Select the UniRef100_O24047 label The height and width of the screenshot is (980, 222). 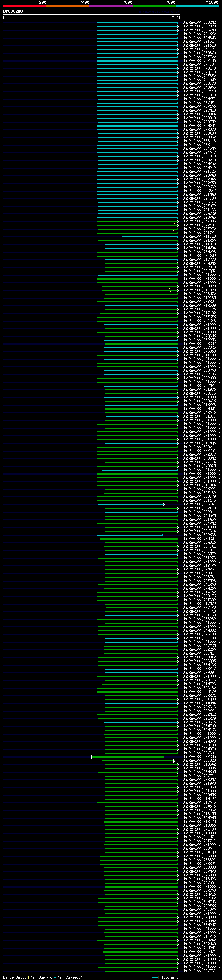click(x=199, y=153)
